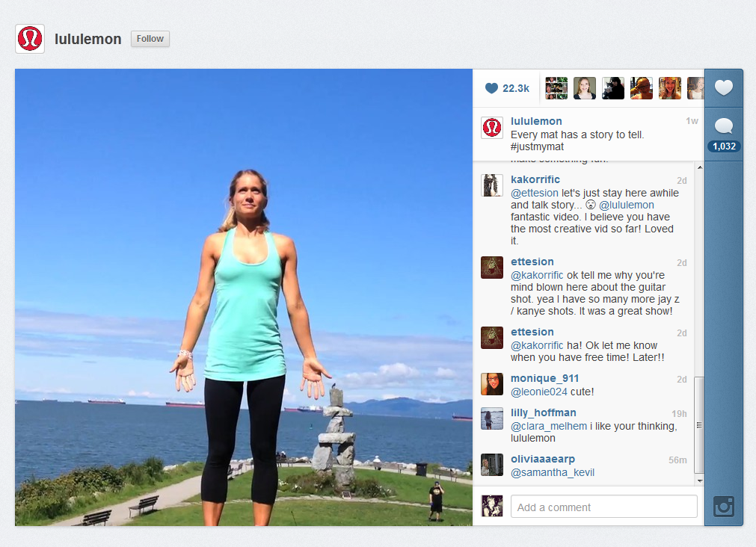Click the comments scrollbar thumb

tap(700, 425)
